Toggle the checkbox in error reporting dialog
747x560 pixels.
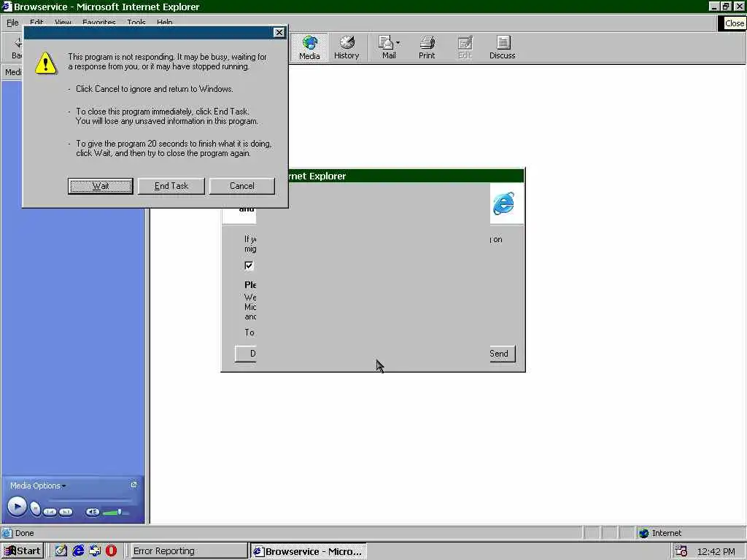click(249, 265)
